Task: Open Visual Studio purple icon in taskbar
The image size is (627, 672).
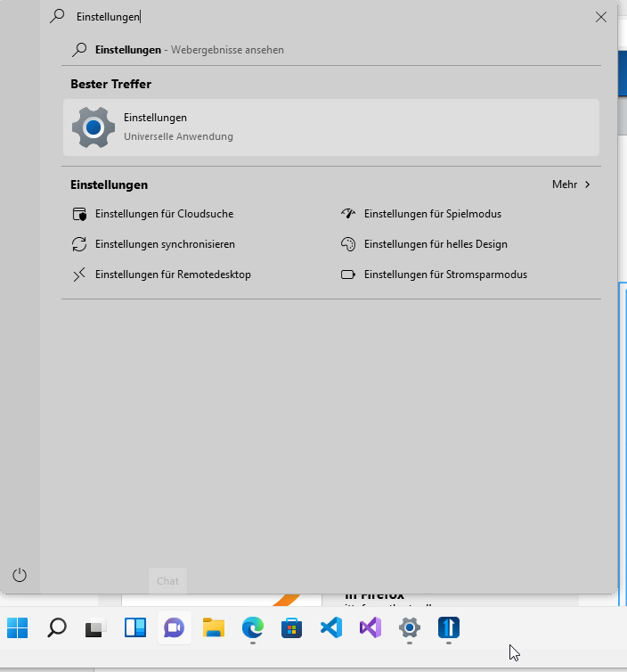Action: (370, 627)
